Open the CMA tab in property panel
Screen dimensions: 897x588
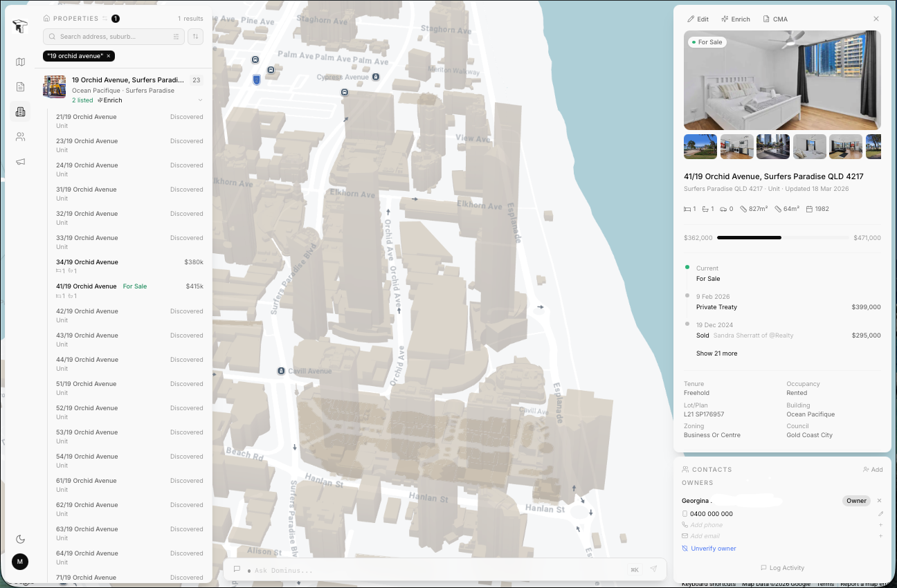(x=775, y=19)
